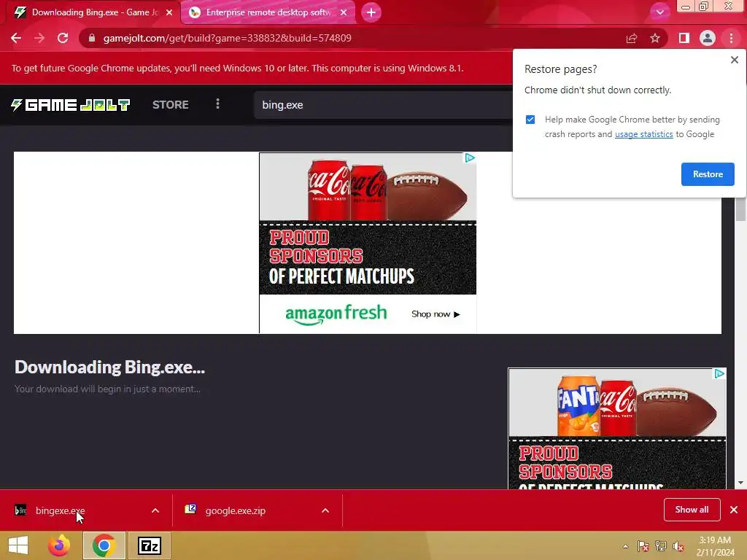View site info via the padlock icon
Viewport: 747px width, 560px height.
(92, 38)
